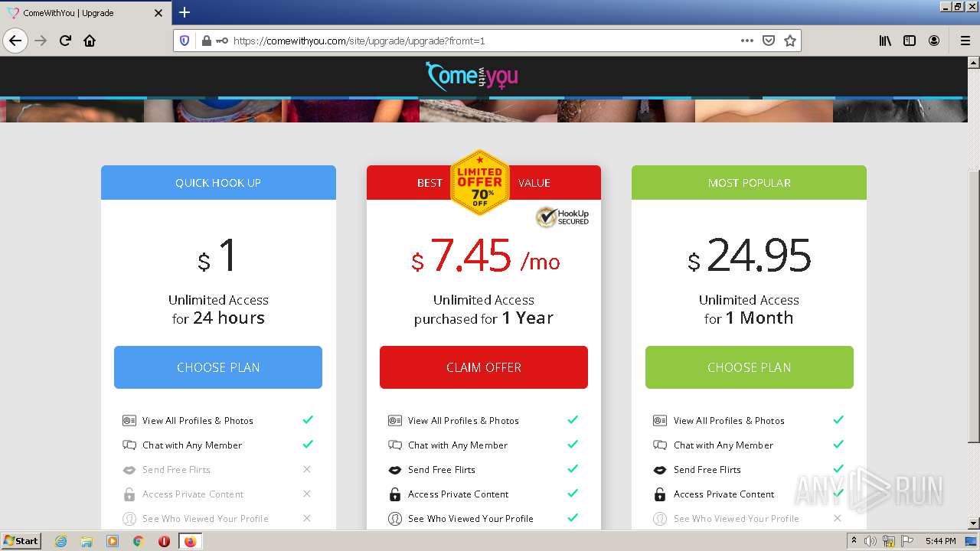Open page actions three-dot menu
980x551 pixels.
click(x=747, y=41)
